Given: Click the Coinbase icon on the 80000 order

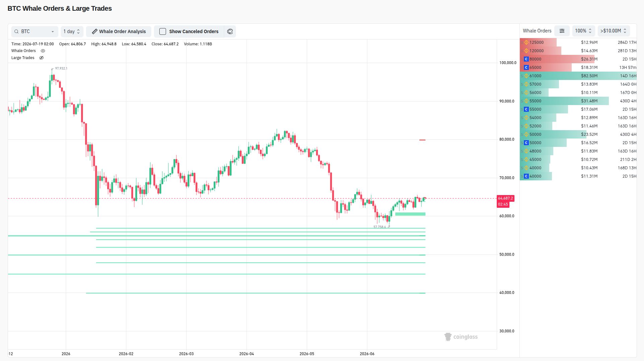Looking at the screenshot, I should pos(526,59).
